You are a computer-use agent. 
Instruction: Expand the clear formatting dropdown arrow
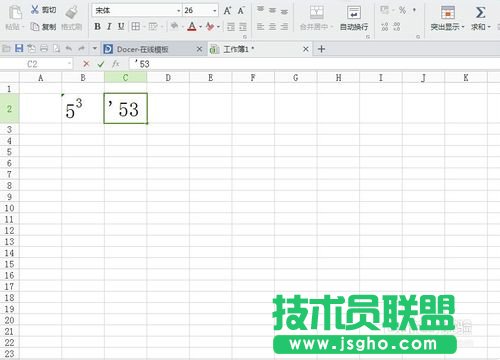[x=219, y=27]
